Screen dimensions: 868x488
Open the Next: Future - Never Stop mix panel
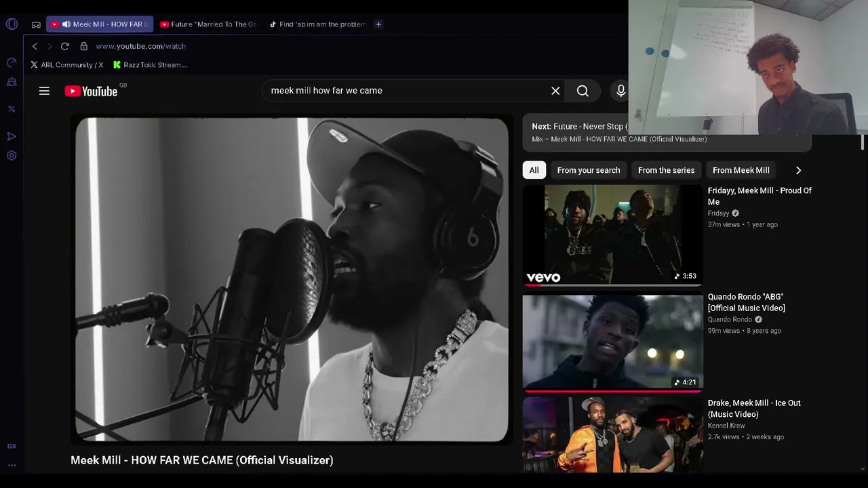(x=667, y=132)
